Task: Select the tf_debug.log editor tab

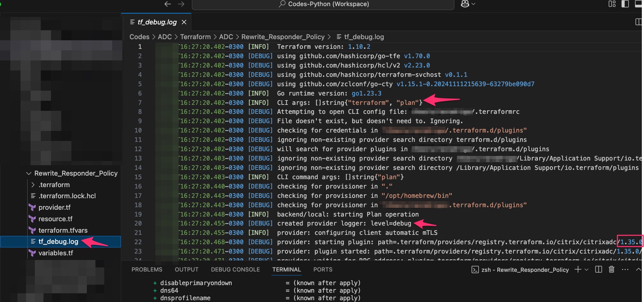Action: [156, 22]
